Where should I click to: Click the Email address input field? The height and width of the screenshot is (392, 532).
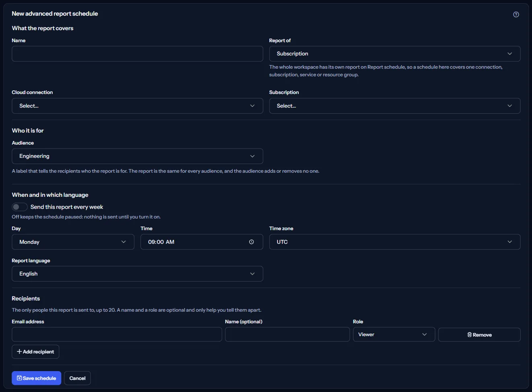(x=117, y=335)
